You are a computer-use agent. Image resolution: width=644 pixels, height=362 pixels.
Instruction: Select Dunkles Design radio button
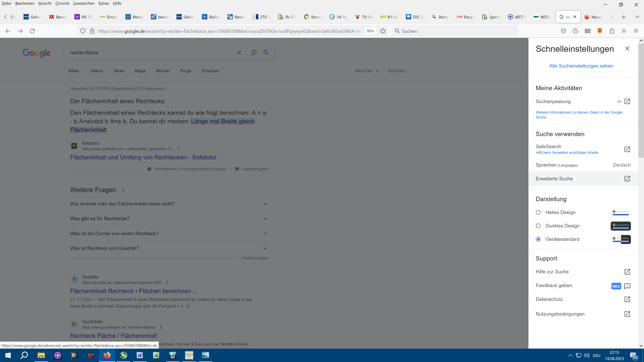pos(538,226)
